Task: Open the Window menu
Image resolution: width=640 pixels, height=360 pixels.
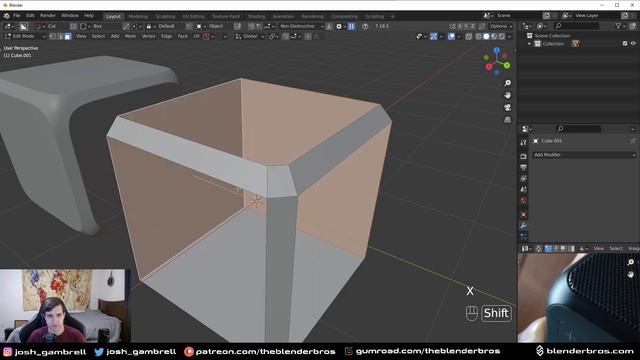Action: click(70, 16)
